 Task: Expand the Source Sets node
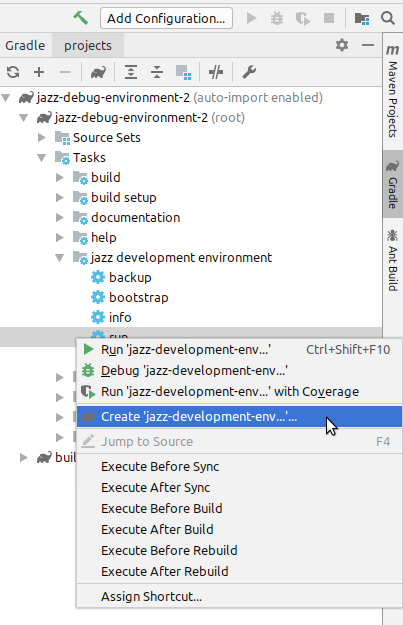[41, 138]
